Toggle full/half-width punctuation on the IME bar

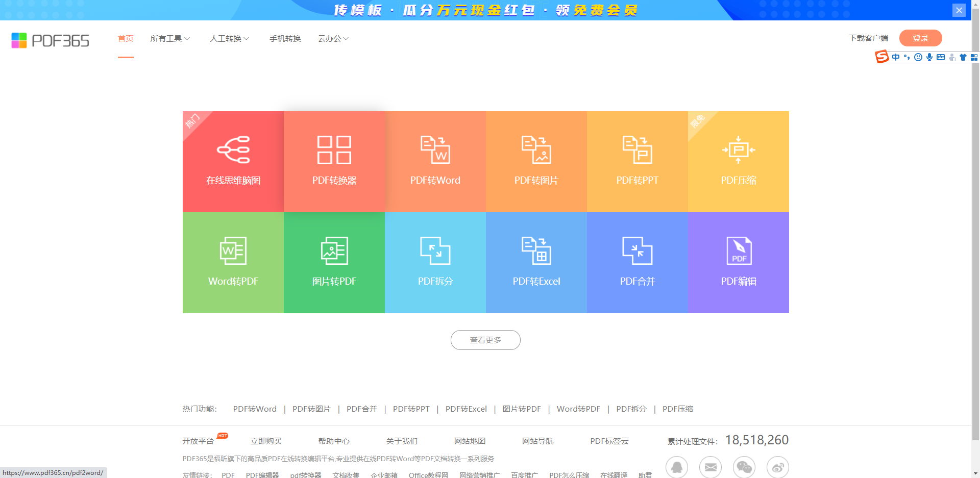click(x=907, y=57)
